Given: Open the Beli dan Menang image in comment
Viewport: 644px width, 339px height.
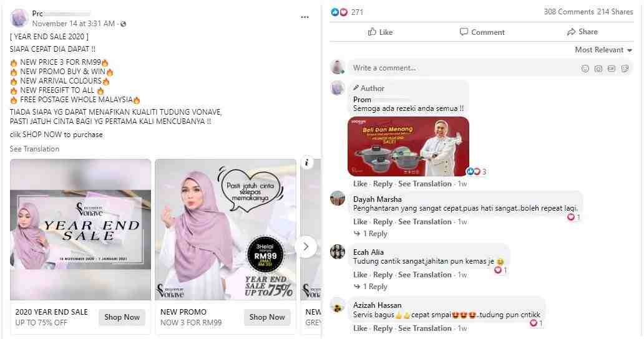Looking at the screenshot, I should tap(408, 146).
